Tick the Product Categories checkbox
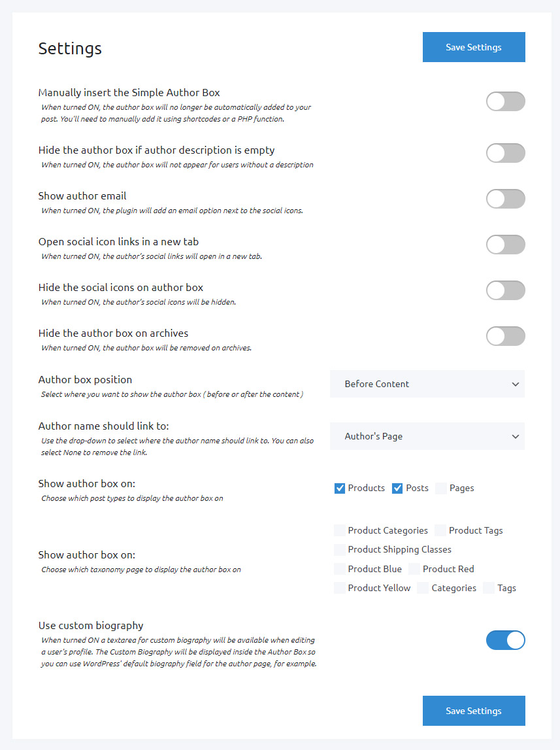Image resolution: width=560 pixels, height=750 pixels. (x=340, y=530)
